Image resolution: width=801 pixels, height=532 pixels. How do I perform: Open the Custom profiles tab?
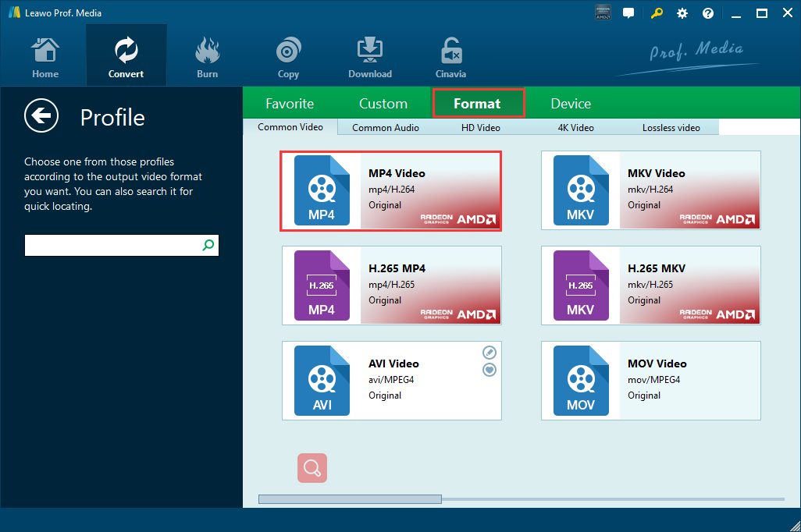(x=383, y=104)
